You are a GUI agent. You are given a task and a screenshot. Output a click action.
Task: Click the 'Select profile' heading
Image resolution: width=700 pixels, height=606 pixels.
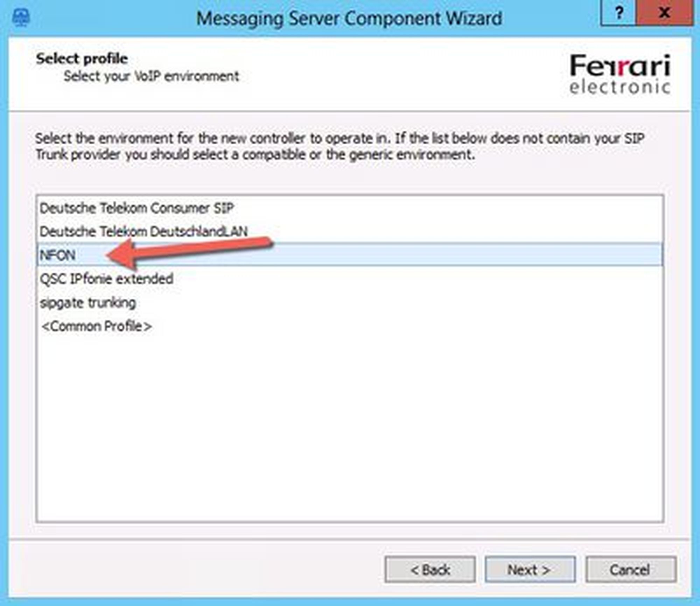pyautogui.click(x=82, y=58)
